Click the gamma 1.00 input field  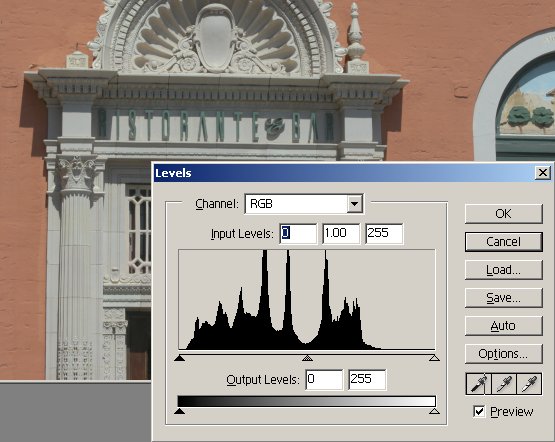(341, 234)
